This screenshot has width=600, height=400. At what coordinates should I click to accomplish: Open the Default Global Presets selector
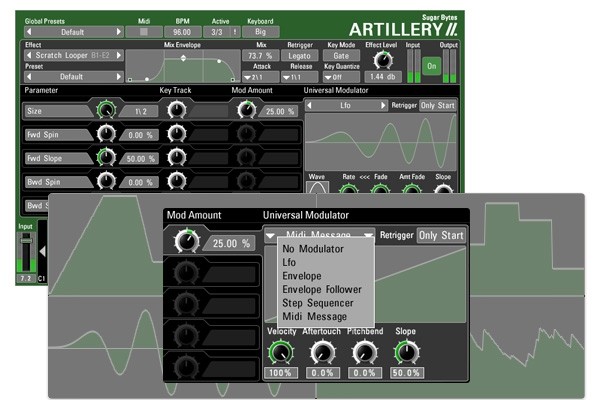point(73,32)
